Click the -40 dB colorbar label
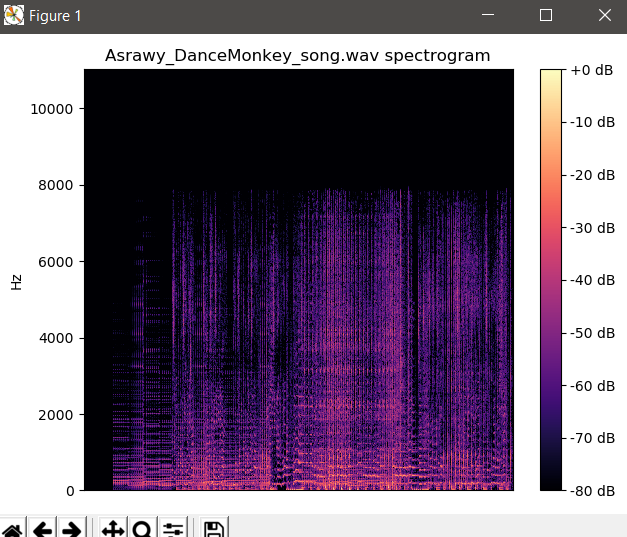Viewport: 627px width, 537px height. [x=592, y=280]
